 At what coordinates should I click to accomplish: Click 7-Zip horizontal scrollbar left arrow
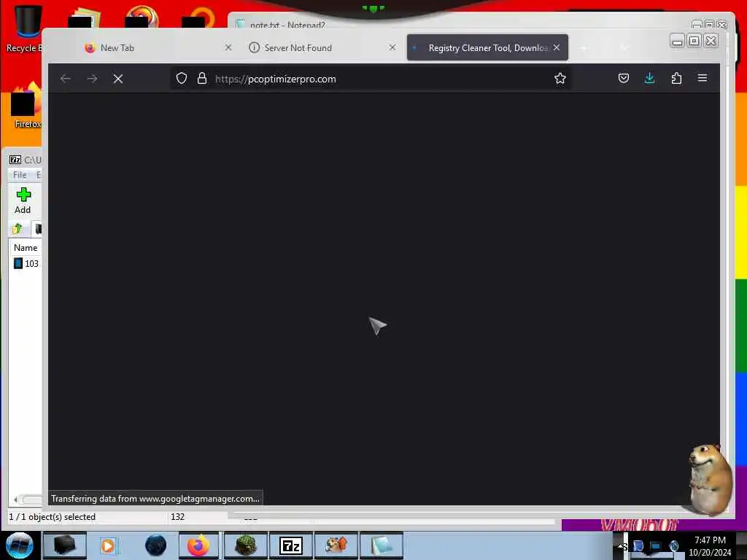point(16,499)
